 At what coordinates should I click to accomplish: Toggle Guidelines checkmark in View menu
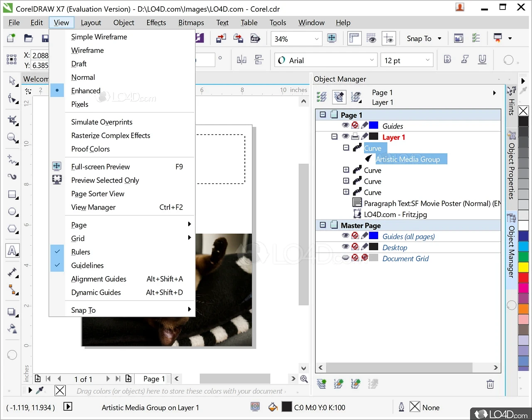click(57, 265)
